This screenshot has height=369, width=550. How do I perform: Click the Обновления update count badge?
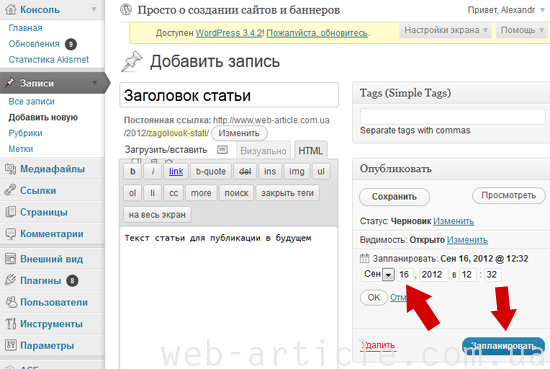(x=71, y=44)
